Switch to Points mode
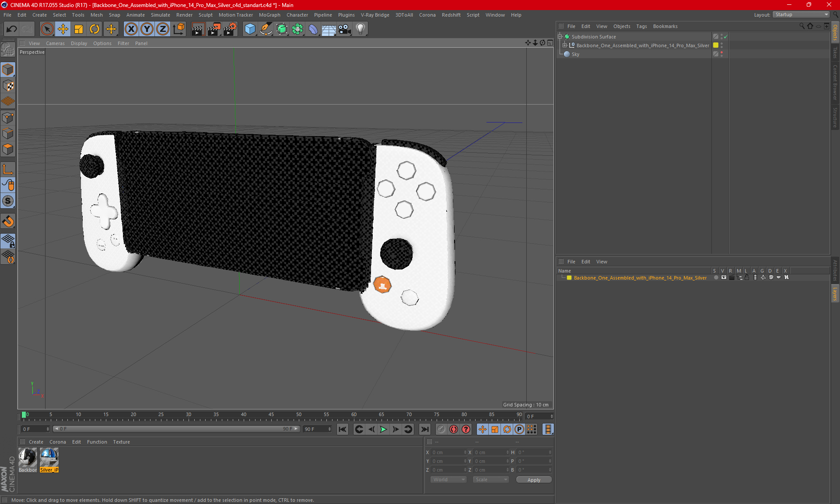The width and height of the screenshot is (840, 504). (8, 118)
